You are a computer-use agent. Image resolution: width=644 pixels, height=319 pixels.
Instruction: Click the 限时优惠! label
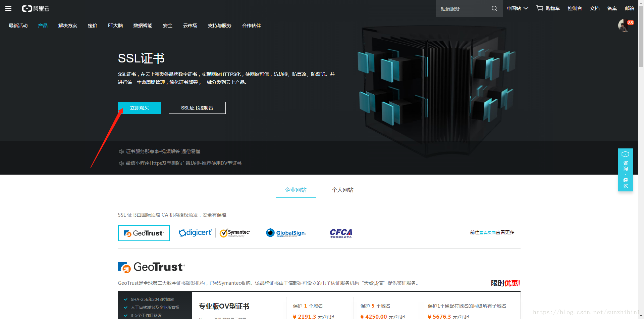505,283
